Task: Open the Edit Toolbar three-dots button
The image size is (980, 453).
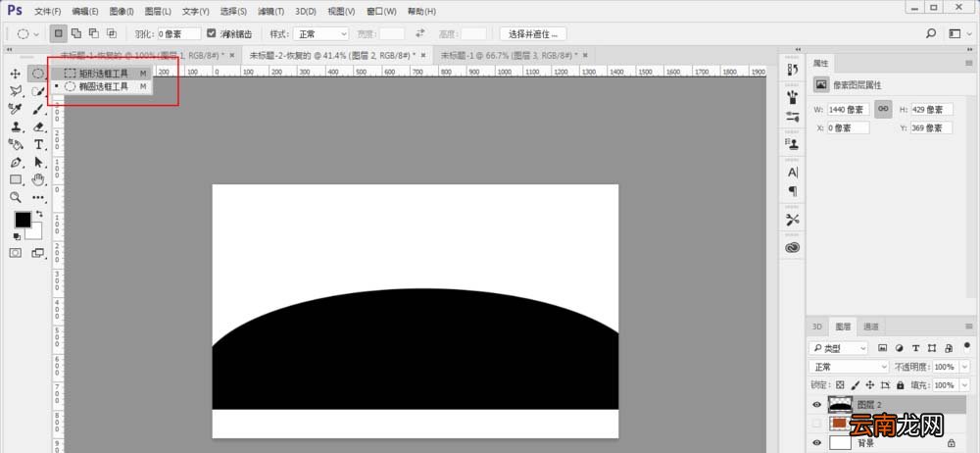Action: point(38,197)
